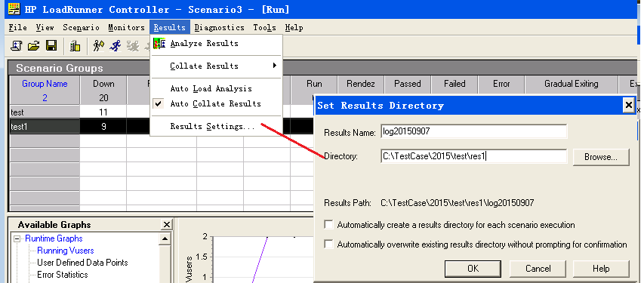Screen dimensions: 644x283
Task: Click the Help button in dialog
Action: (601, 269)
